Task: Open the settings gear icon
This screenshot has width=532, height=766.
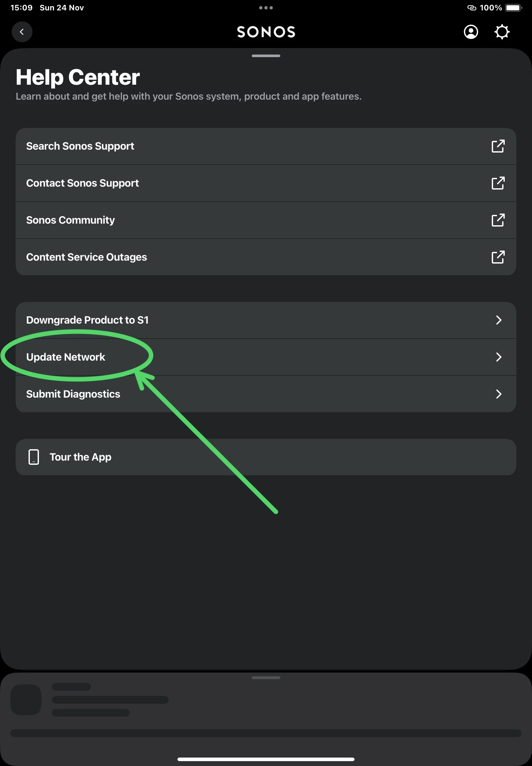Action: tap(502, 32)
